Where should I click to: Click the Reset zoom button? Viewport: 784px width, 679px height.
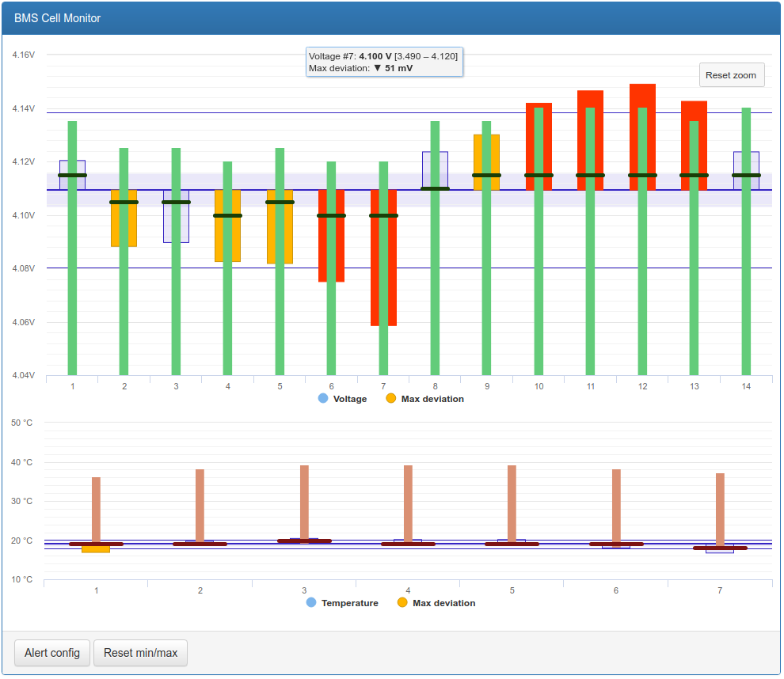point(731,75)
